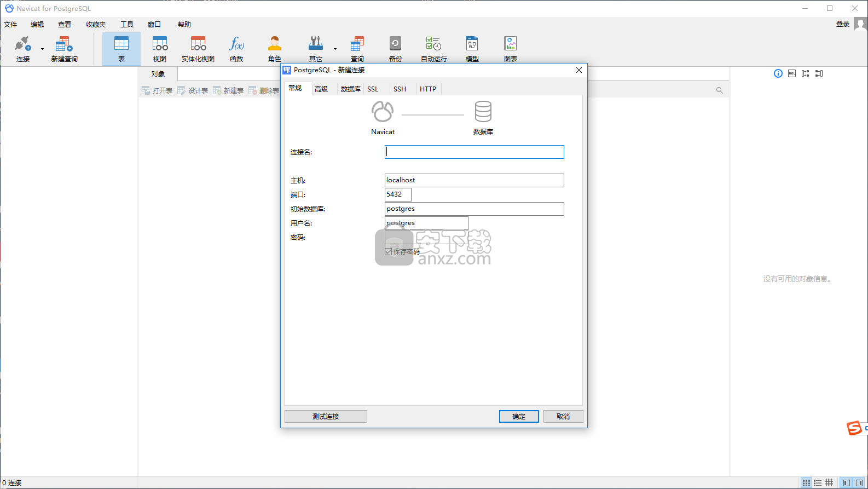868x489 pixels.
Task: Close the 新建连接 dialog
Action: click(579, 70)
